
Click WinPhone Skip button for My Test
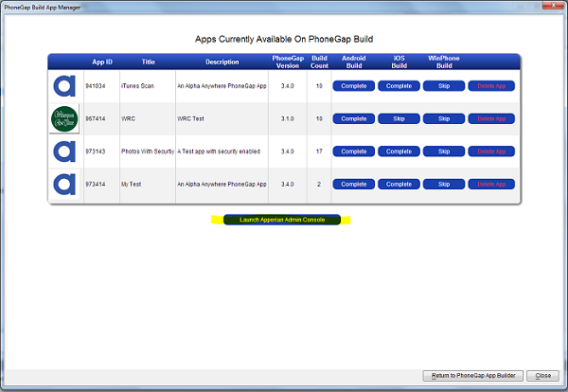(x=444, y=184)
